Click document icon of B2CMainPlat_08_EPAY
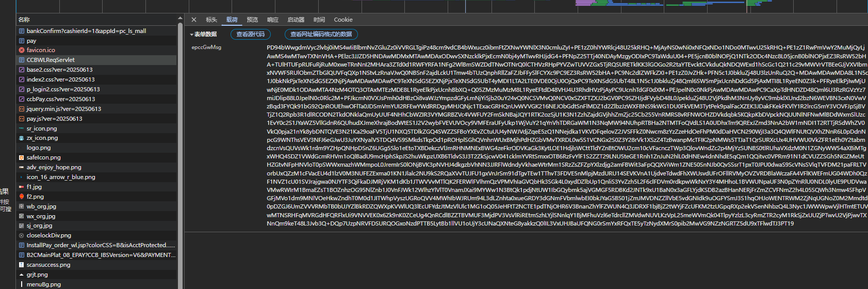Image resolution: width=868 pixels, height=289 pixels. point(22,255)
